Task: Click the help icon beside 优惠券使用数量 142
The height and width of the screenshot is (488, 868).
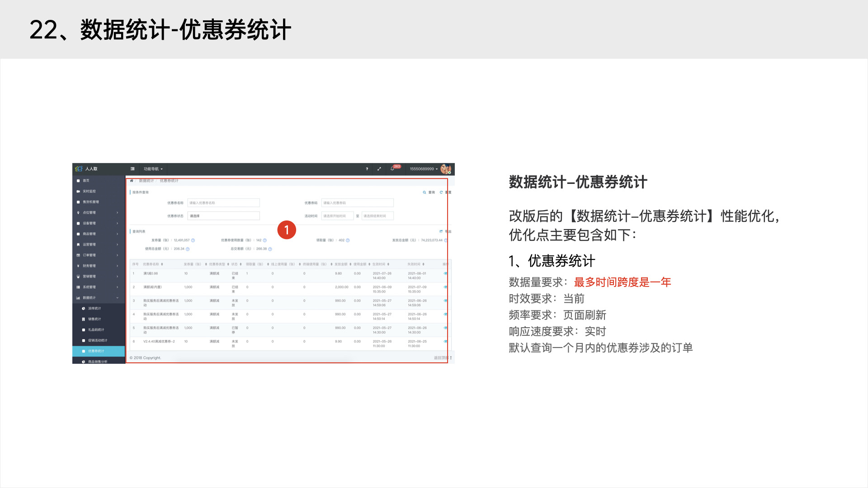Action: (x=265, y=240)
